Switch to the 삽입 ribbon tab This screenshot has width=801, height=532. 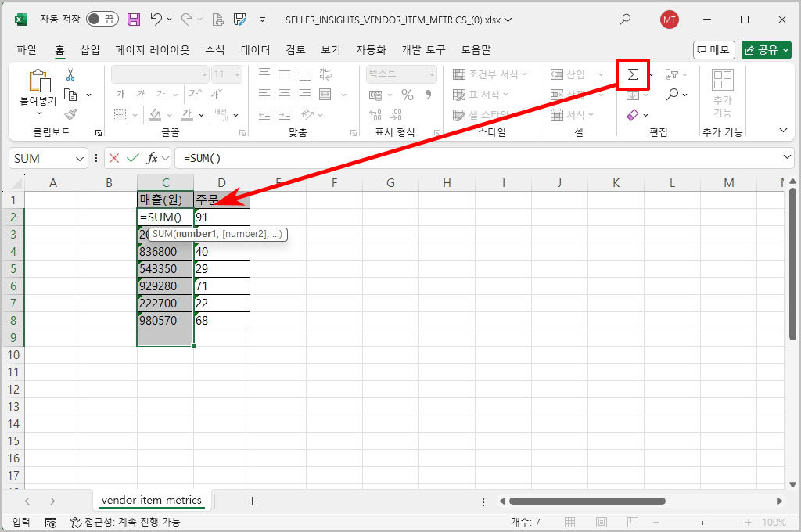pyautogui.click(x=90, y=49)
